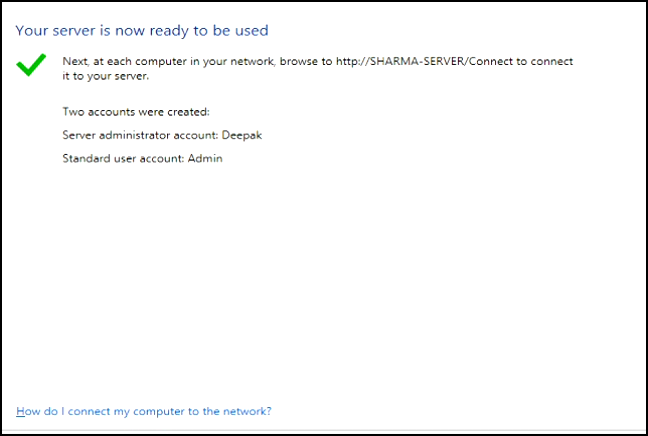Click the green checkmark icon
The image size is (648, 436).
(x=31, y=64)
